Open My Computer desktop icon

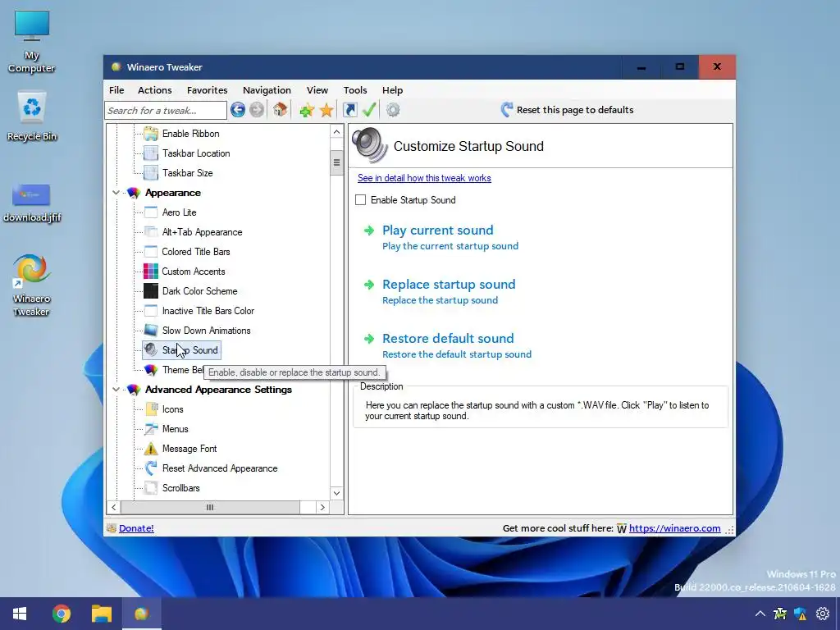(x=32, y=42)
